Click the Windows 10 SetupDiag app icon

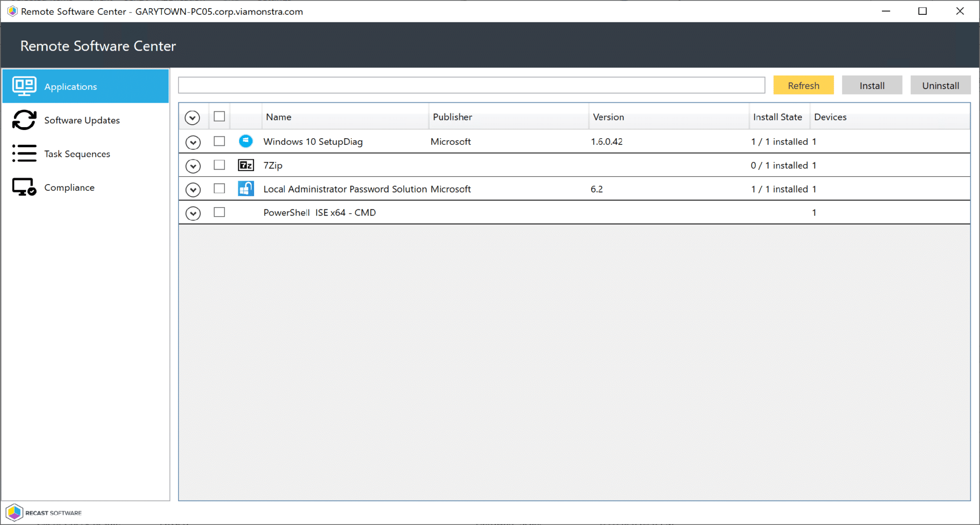pos(245,141)
